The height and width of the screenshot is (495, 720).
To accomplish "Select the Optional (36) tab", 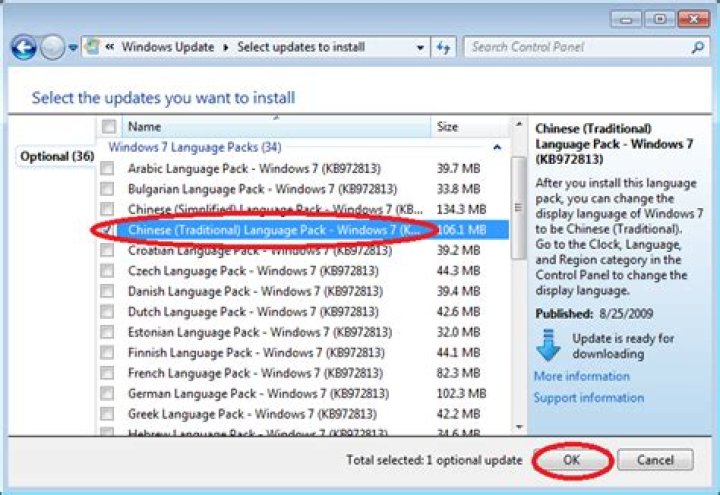I will pyautogui.click(x=57, y=157).
